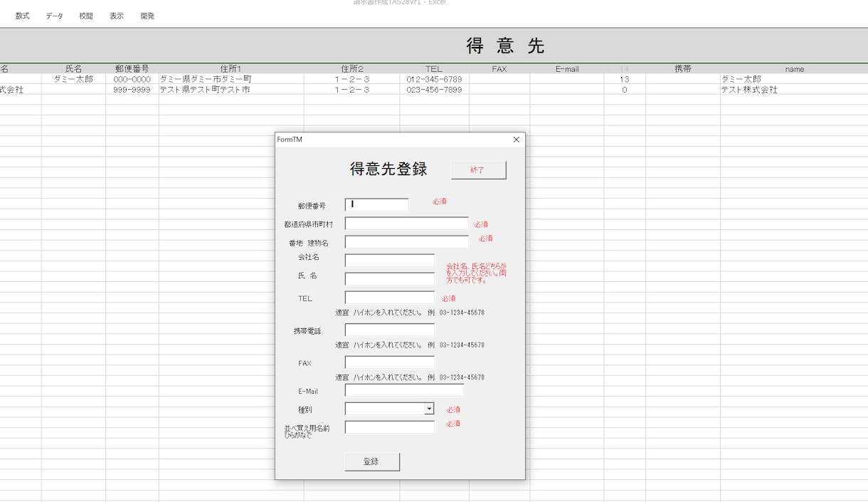Screen dimensions: 868x502
Task: Select the 住所2 column header cell
Action: 352,69
